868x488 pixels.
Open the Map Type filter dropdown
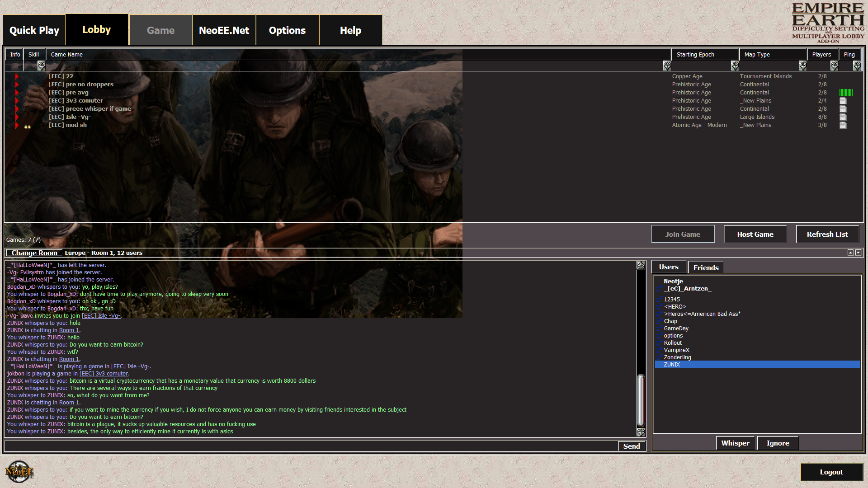[x=802, y=66]
